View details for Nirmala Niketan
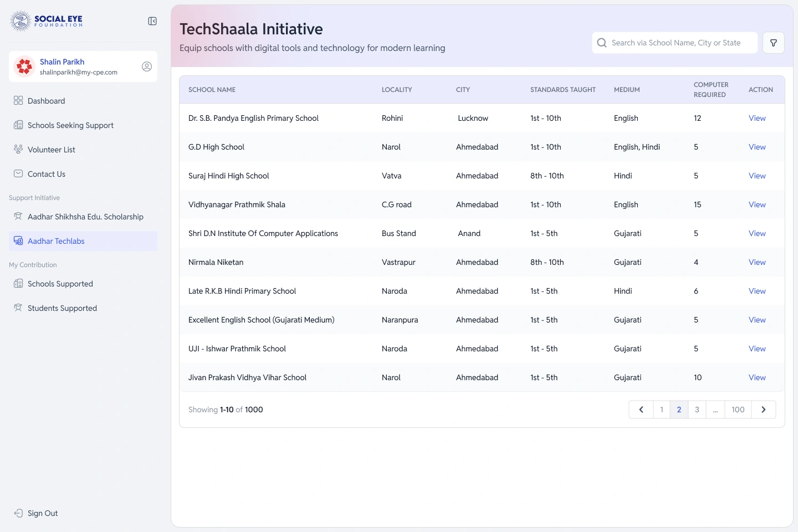 coord(757,262)
